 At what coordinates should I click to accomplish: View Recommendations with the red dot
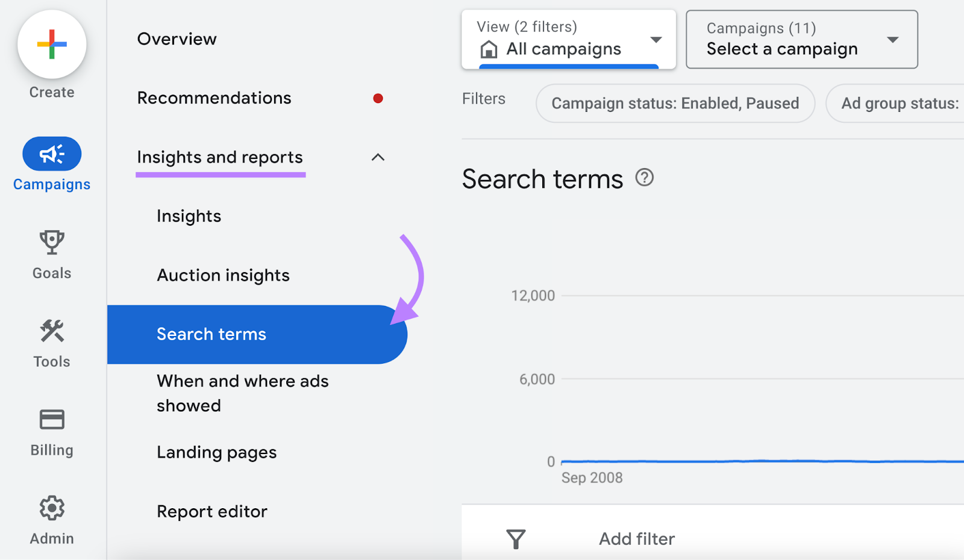click(x=214, y=98)
